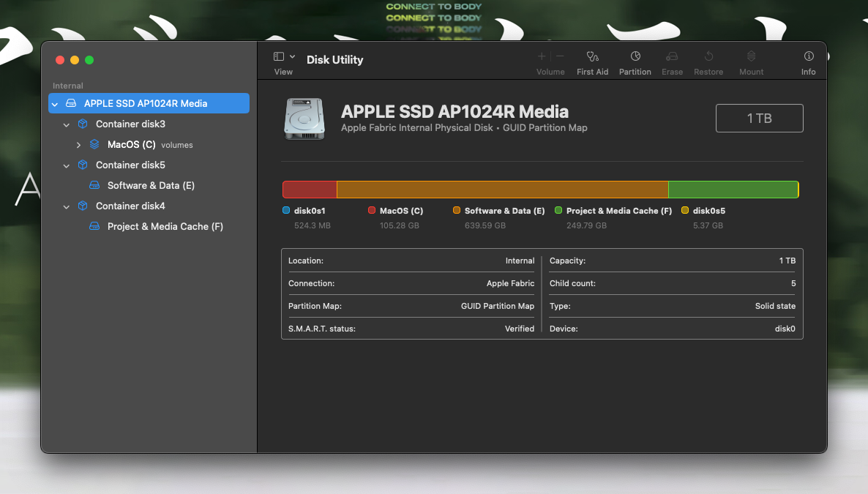Expand the MacOS (C) volumes entry
Image resolution: width=868 pixels, height=494 pixels.
point(79,144)
